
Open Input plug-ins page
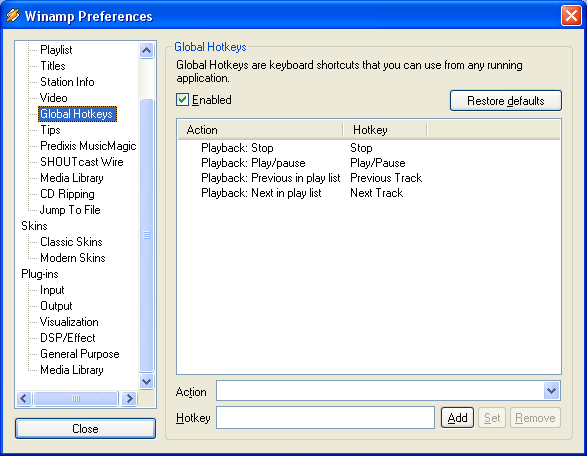click(52, 290)
